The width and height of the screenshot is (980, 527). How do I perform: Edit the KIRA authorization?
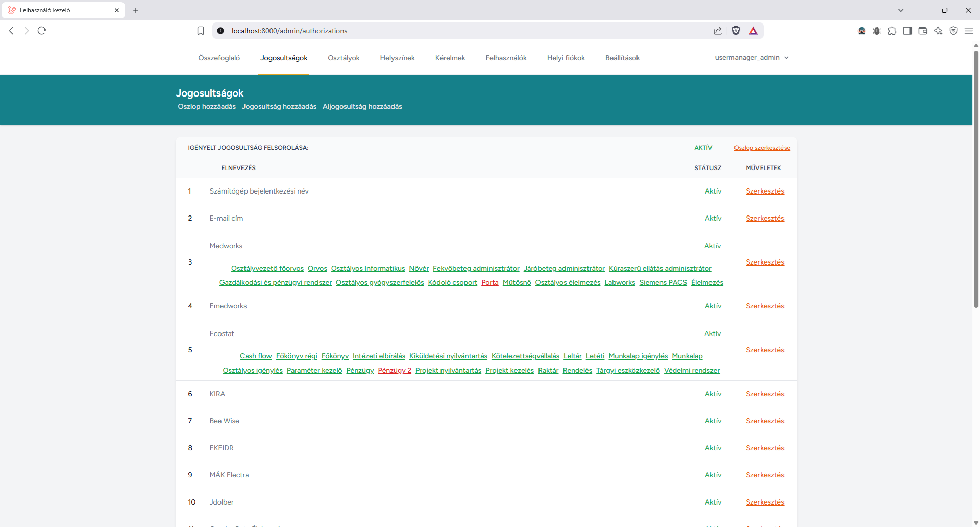click(x=765, y=394)
